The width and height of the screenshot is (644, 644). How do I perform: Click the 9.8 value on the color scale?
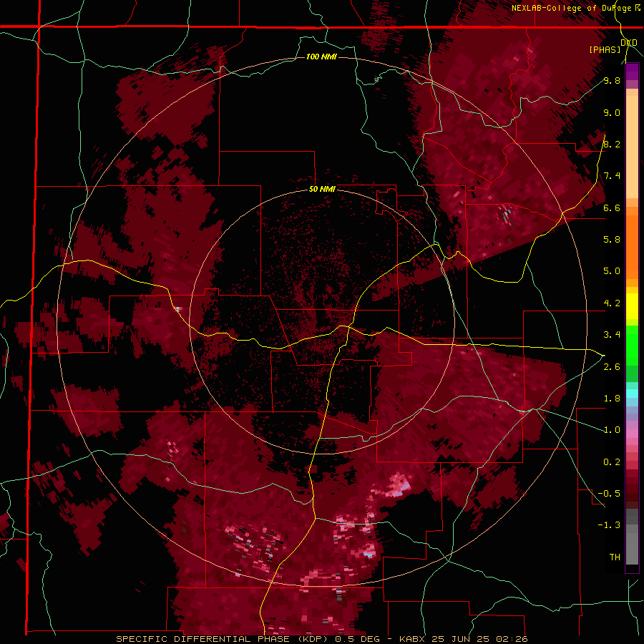[x=612, y=81]
